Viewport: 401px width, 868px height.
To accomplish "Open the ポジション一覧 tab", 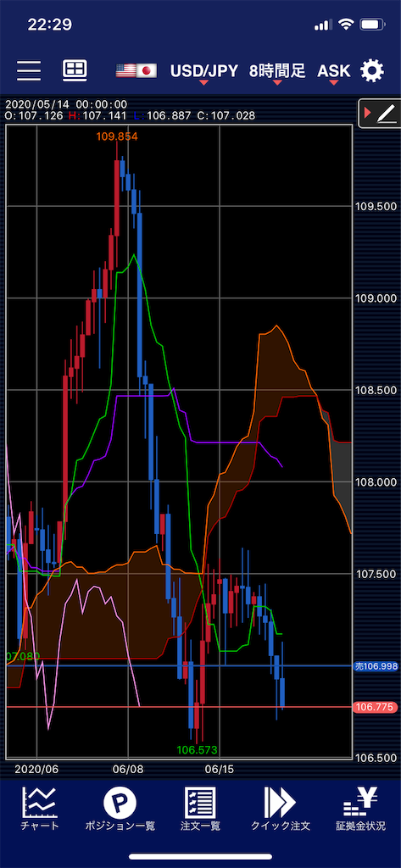I will pos(120,809).
